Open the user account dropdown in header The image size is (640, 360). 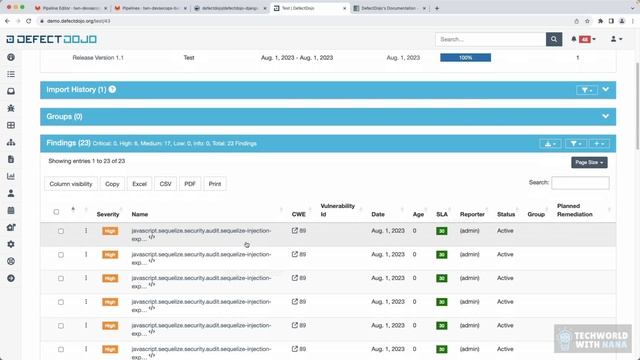[x=616, y=39]
